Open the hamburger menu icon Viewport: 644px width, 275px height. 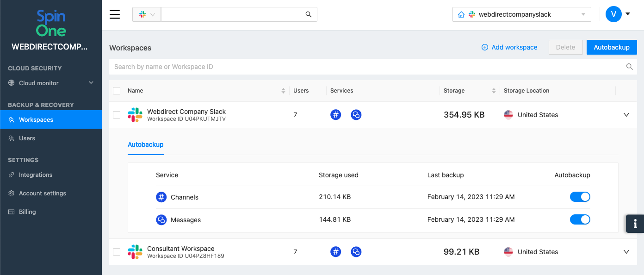[115, 14]
